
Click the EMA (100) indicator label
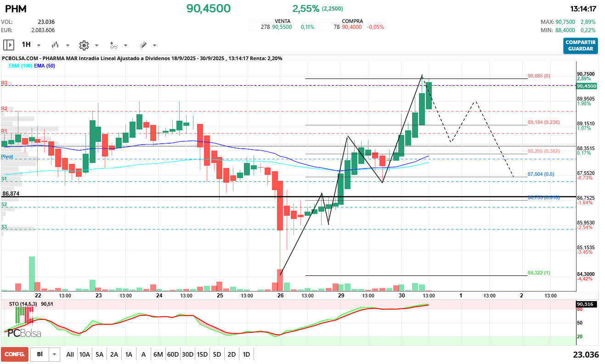click(x=20, y=66)
